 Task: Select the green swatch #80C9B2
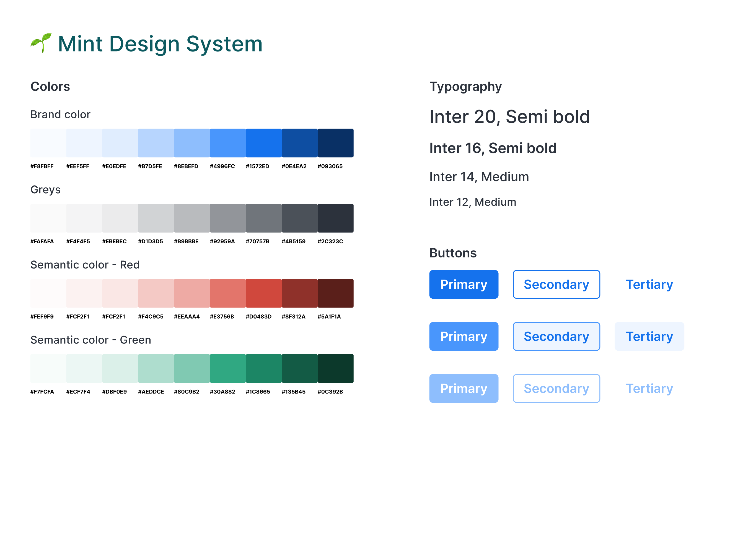click(x=192, y=368)
